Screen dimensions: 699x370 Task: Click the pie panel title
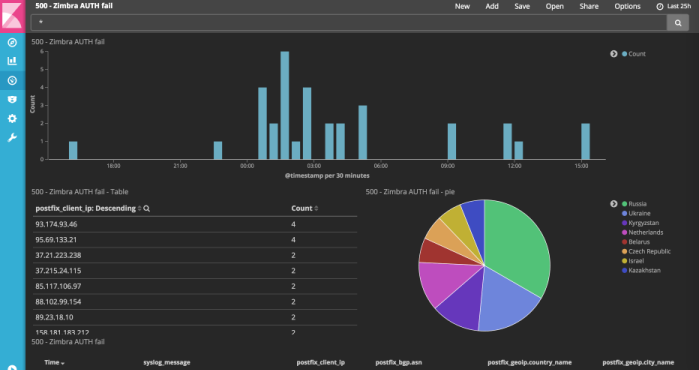[x=410, y=192]
